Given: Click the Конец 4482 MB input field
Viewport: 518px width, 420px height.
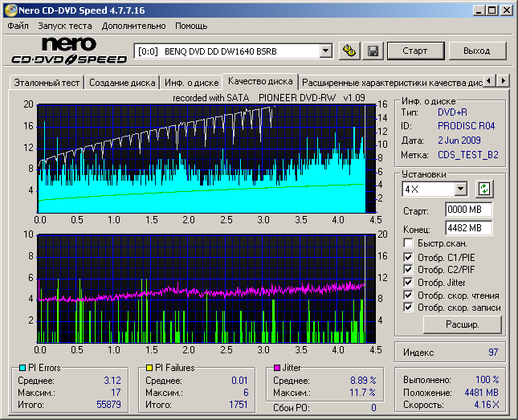Looking at the screenshot, I should click(468, 228).
